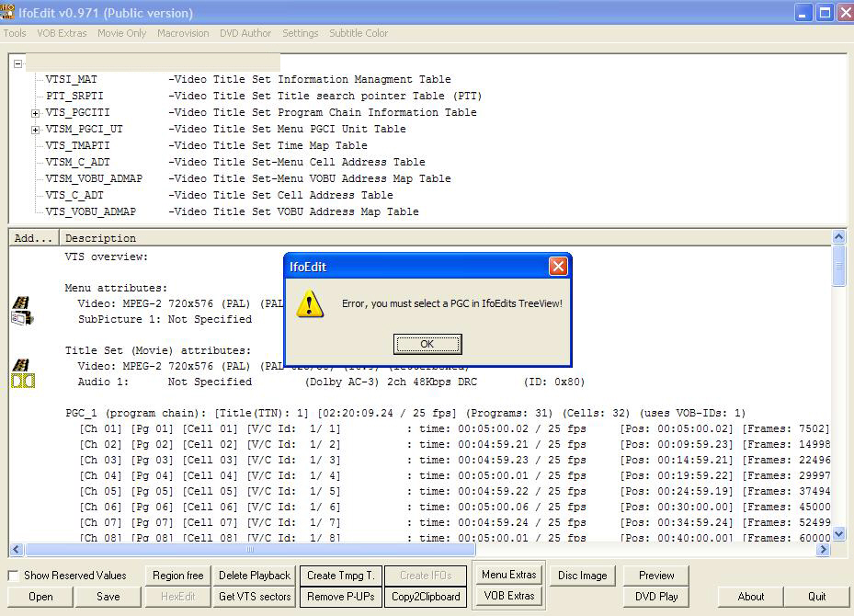Click the scroll down arrow in description pane
Screen dimensions: 854x616
(x=838, y=534)
